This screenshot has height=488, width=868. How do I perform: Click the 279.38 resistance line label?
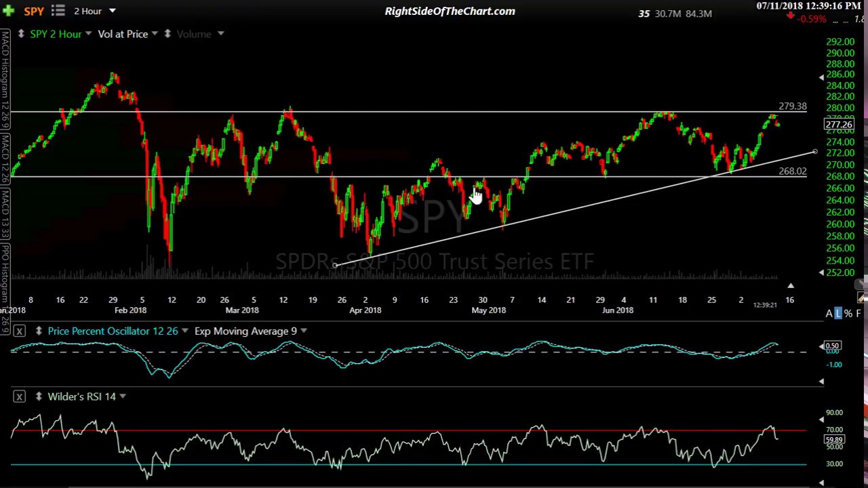pos(793,106)
